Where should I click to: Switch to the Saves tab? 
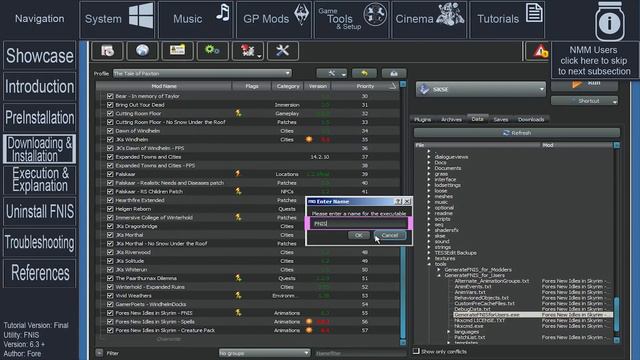pyautogui.click(x=501, y=119)
